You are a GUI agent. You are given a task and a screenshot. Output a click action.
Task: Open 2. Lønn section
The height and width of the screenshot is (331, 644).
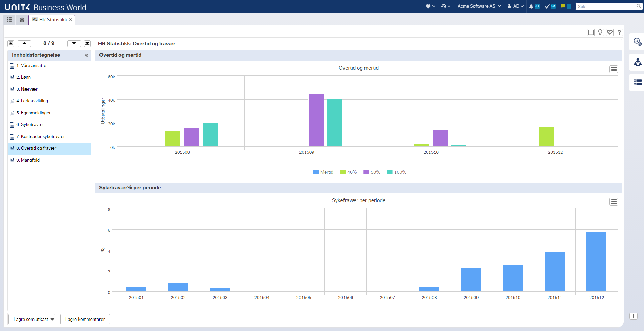(49, 77)
